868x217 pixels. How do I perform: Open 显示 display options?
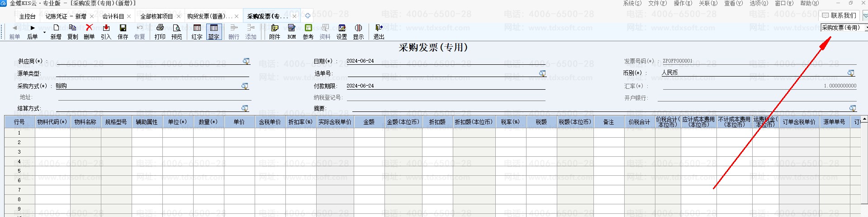click(x=358, y=32)
